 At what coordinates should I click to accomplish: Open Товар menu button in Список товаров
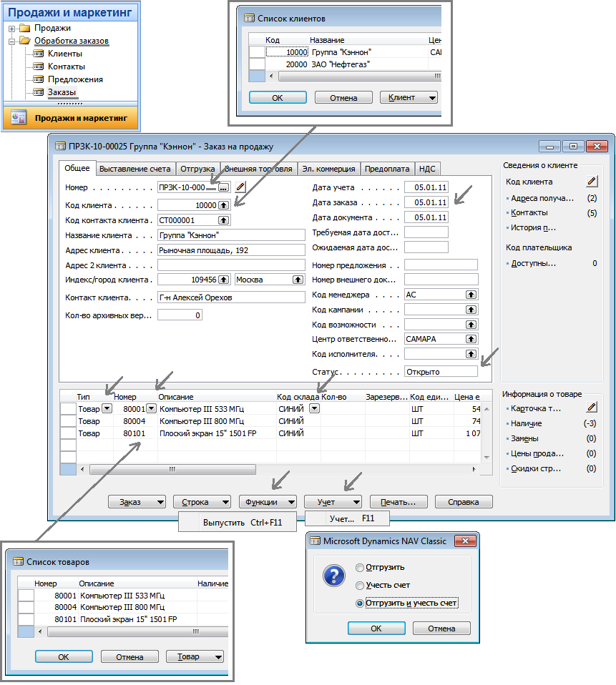point(195,656)
